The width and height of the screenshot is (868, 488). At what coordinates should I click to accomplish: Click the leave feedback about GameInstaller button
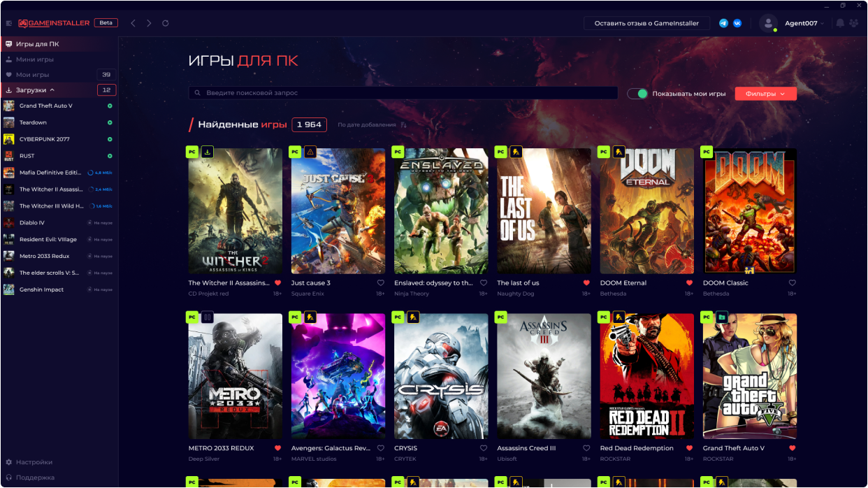[646, 23]
